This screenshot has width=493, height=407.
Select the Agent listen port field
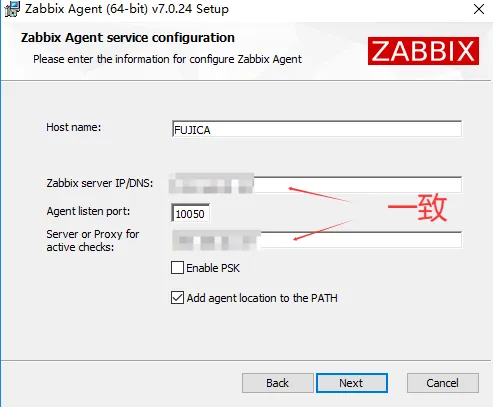point(190,213)
